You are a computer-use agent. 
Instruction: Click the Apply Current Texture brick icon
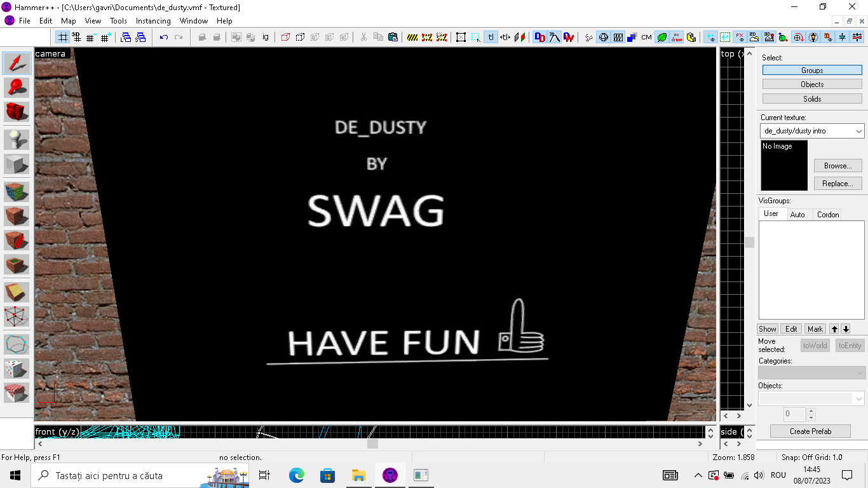tap(17, 216)
